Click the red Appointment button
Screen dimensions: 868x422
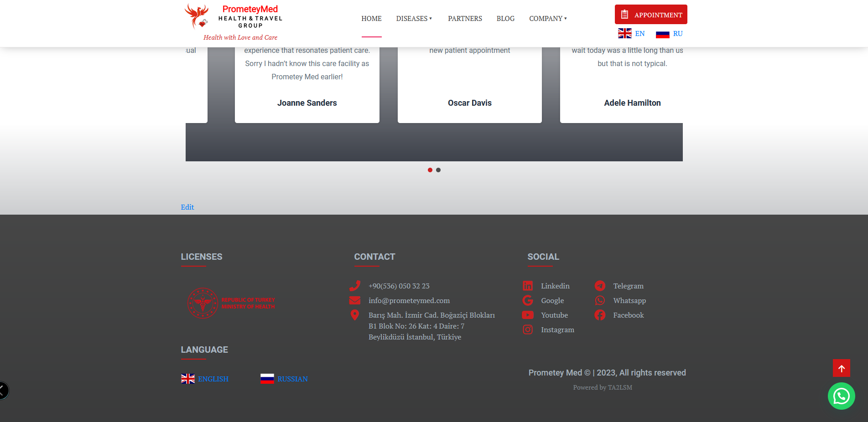point(651,15)
